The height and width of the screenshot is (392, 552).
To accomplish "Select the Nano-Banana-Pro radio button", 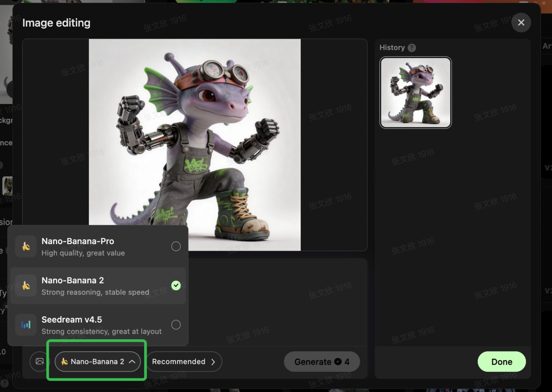I will point(176,246).
